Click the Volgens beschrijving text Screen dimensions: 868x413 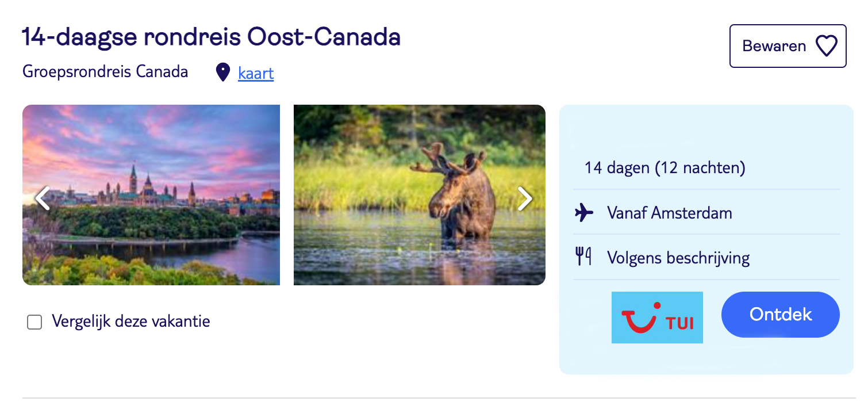pos(678,257)
